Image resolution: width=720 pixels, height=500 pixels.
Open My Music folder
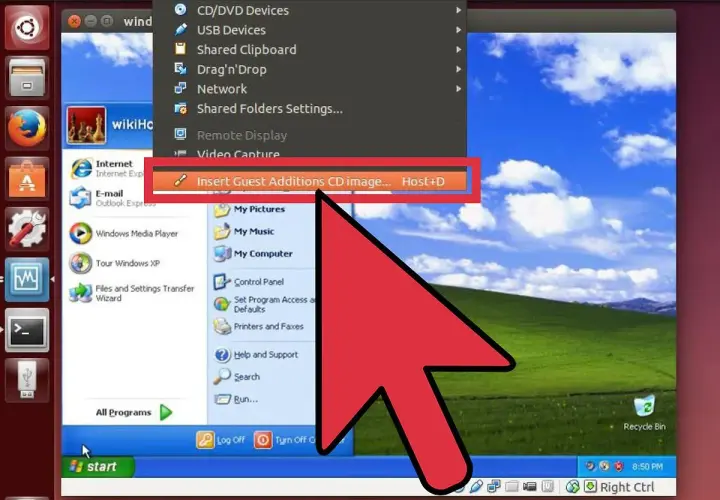coord(244,231)
